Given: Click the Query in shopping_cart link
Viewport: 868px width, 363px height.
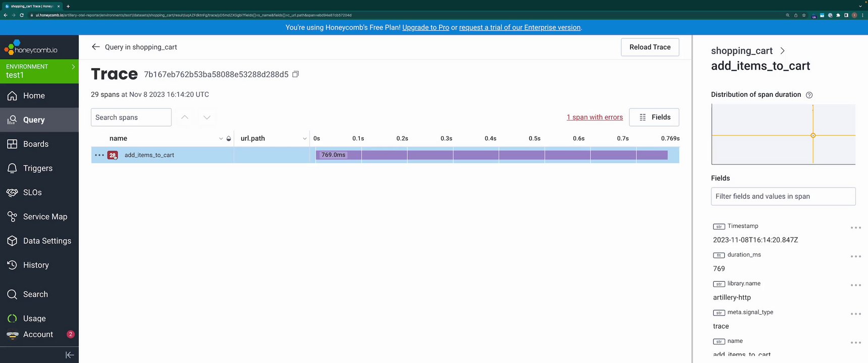Looking at the screenshot, I should [x=141, y=47].
